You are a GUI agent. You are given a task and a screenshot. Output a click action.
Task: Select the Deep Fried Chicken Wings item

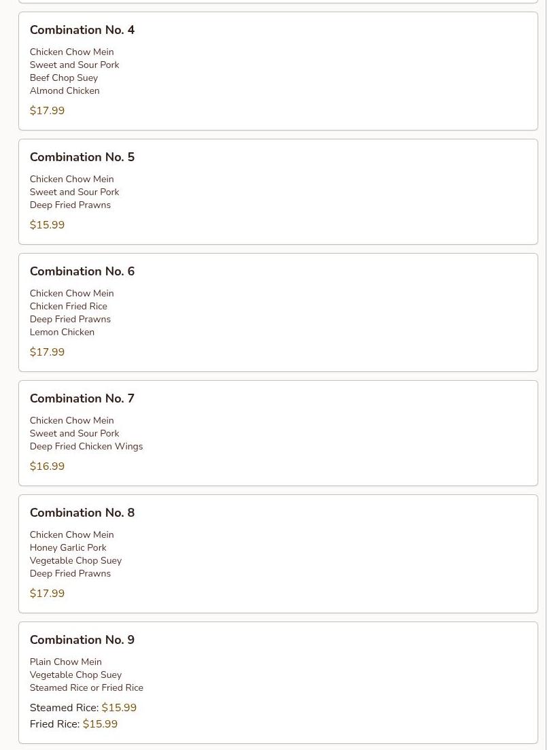86,446
